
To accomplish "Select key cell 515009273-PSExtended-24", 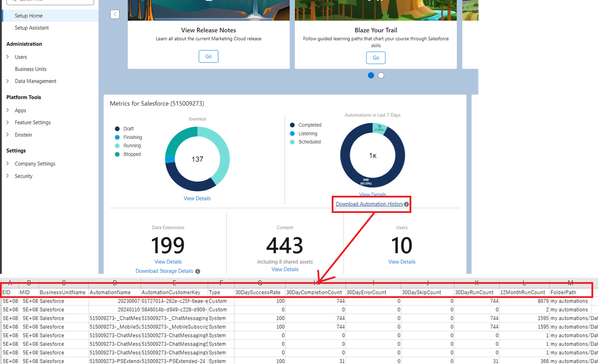I will click(x=175, y=361).
